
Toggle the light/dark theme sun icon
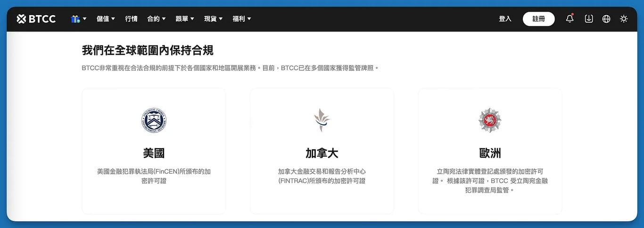[624, 19]
